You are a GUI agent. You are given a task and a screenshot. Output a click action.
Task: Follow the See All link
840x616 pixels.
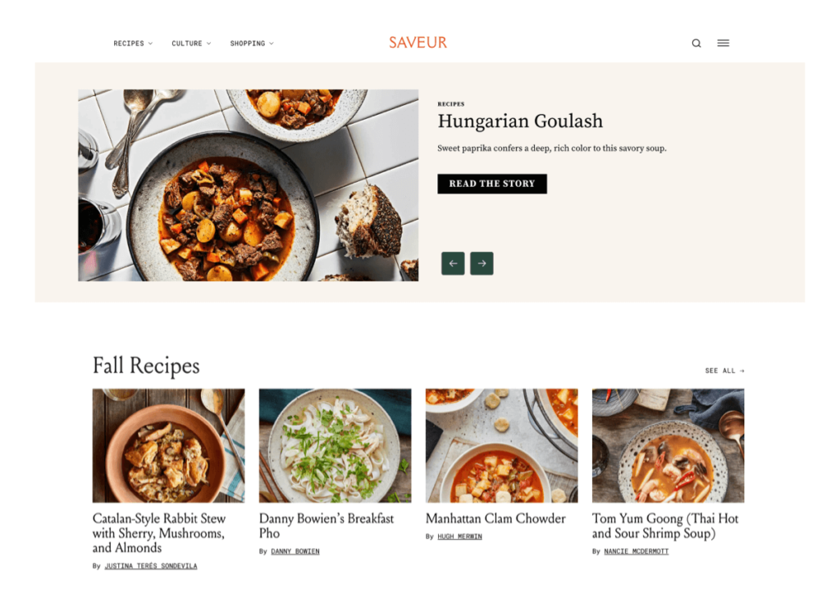point(724,371)
